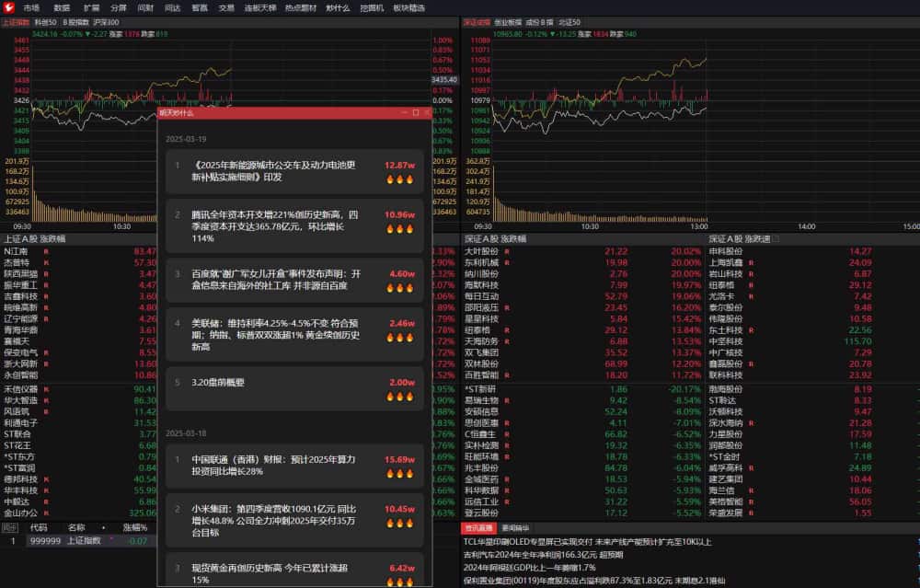Image resolution: width=920 pixels, height=588 pixels.
Task: Click flame icons on the 15.69w item
Action: [400, 474]
